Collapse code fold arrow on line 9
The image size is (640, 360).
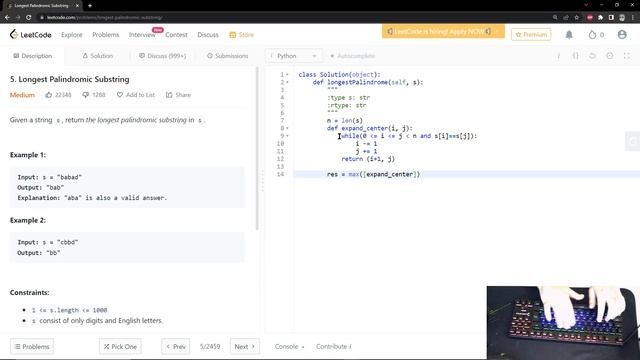287,136
